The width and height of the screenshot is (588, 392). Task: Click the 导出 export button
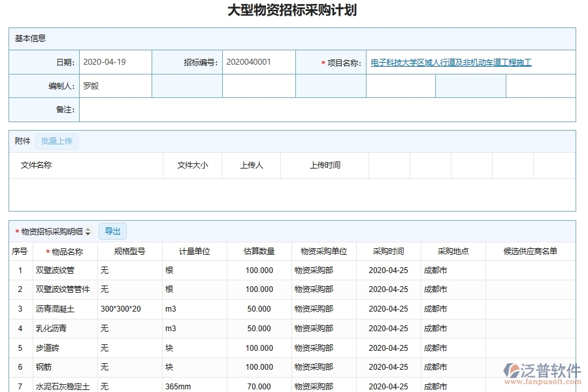point(112,231)
